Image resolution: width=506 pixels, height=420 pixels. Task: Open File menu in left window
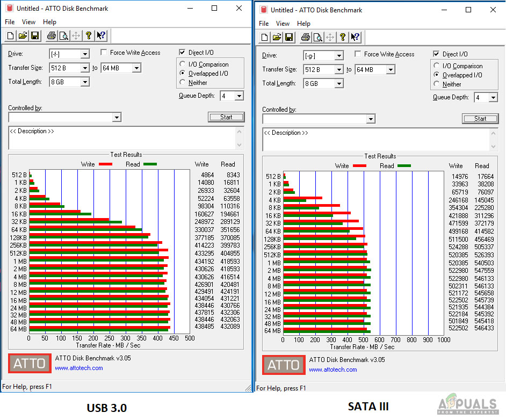pos(10,22)
